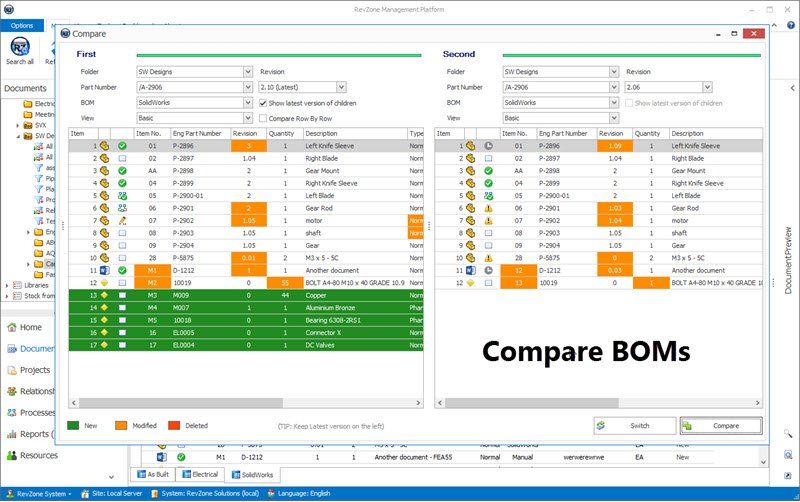Switch to the SolidWorks tab
This screenshot has height=502, width=800.
coord(253,475)
